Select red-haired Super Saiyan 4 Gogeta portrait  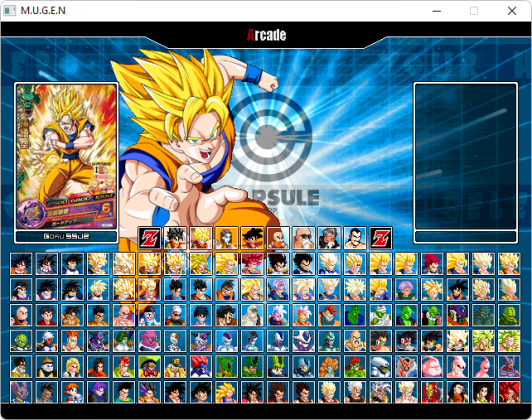pos(509,392)
